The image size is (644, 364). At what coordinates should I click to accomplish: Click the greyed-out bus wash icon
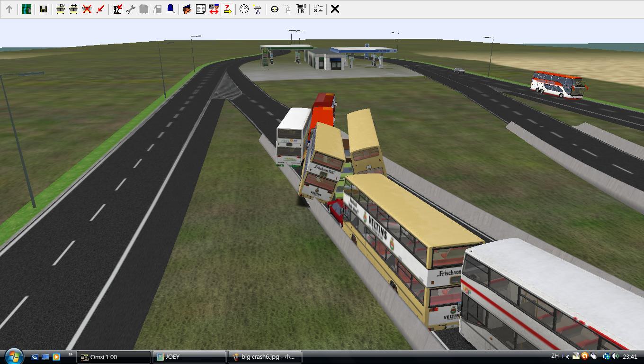[144, 9]
